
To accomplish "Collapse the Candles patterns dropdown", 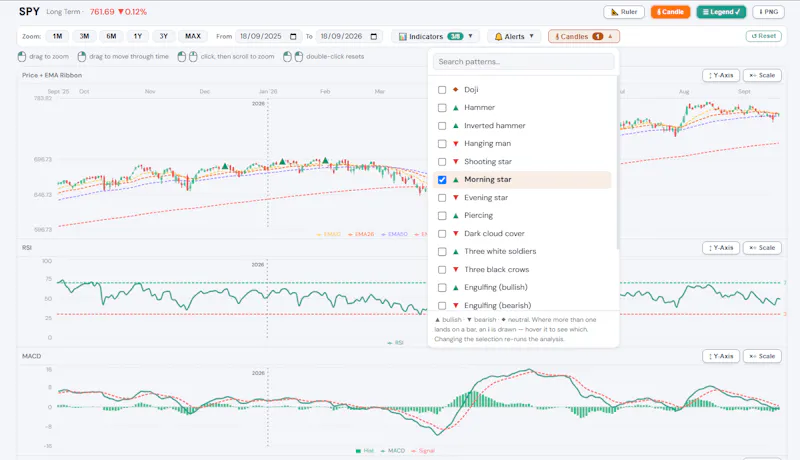I will pos(584,36).
